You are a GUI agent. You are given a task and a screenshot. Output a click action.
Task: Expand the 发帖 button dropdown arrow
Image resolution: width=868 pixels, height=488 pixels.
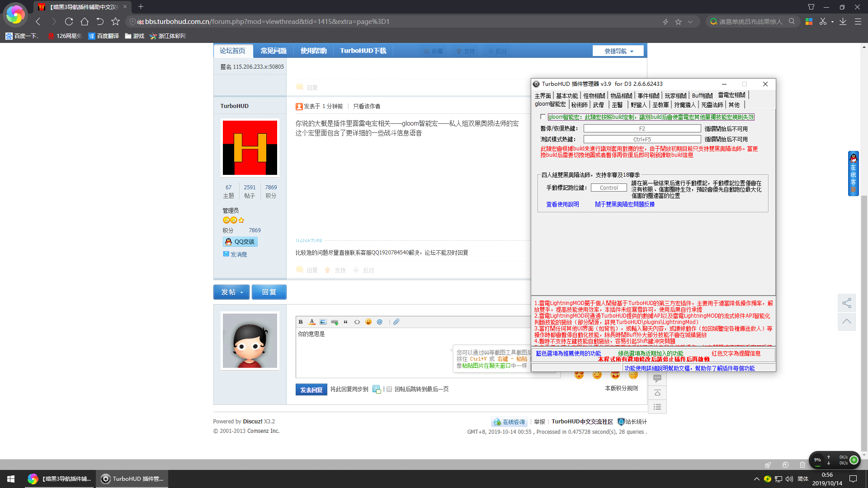coord(242,292)
